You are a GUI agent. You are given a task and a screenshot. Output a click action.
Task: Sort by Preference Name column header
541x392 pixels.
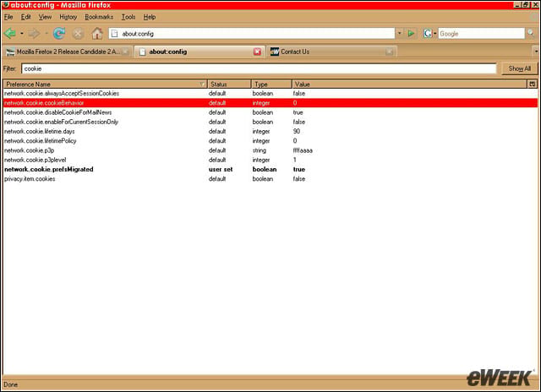[105, 84]
